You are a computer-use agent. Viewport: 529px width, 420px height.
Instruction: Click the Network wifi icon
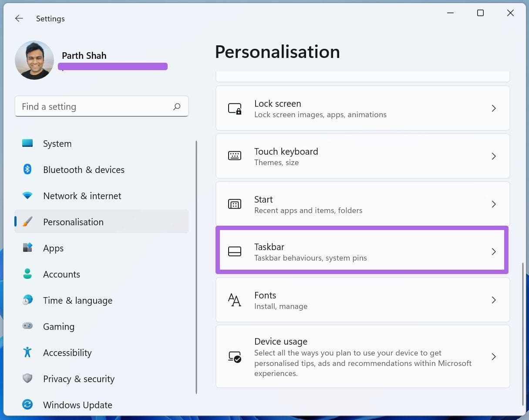click(27, 196)
